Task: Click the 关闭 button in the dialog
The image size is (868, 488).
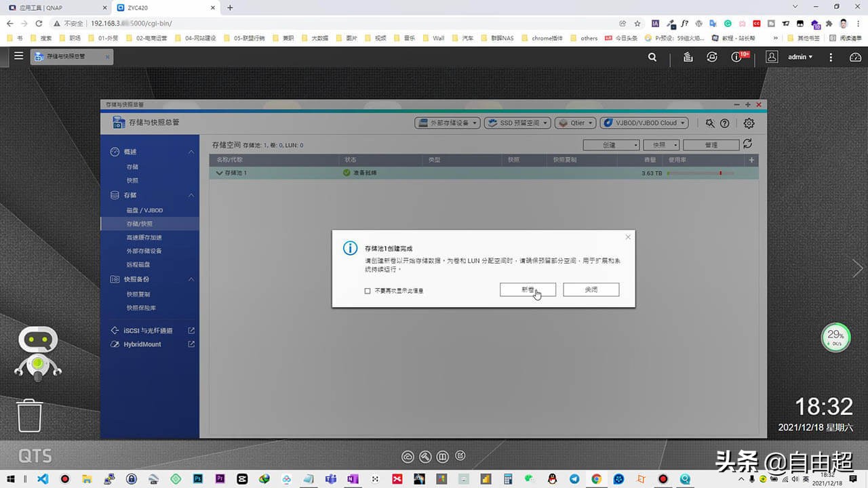Action: [x=591, y=289]
